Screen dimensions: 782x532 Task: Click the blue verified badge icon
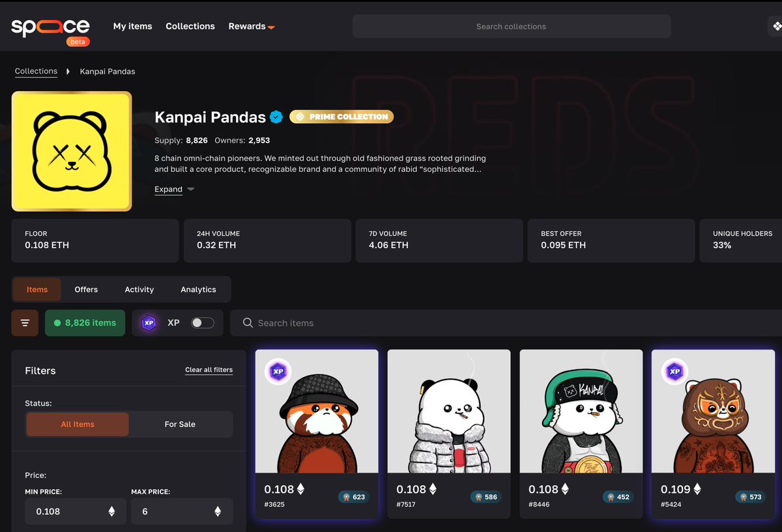point(276,117)
